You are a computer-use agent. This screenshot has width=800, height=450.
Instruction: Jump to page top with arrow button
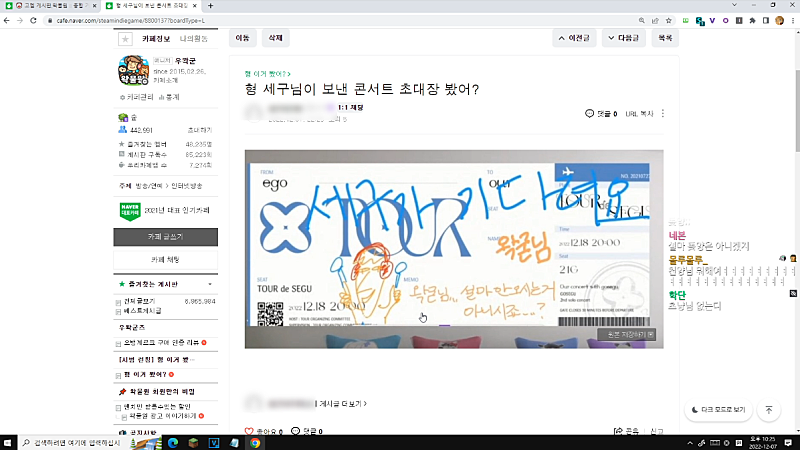(x=769, y=410)
